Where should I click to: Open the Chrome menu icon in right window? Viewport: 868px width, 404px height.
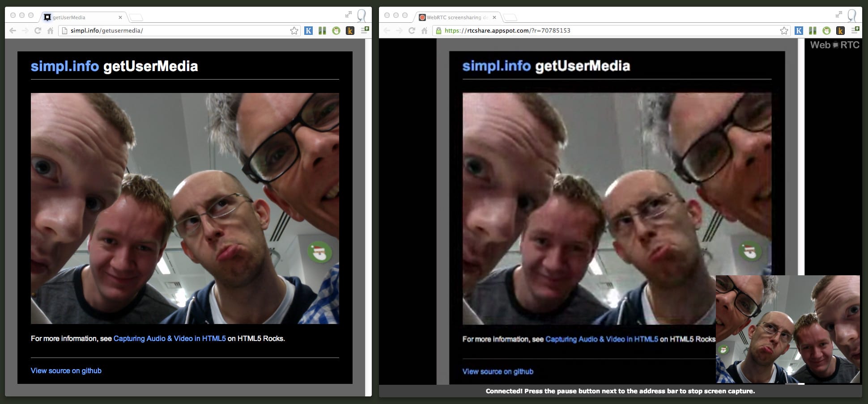click(x=855, y=30)
